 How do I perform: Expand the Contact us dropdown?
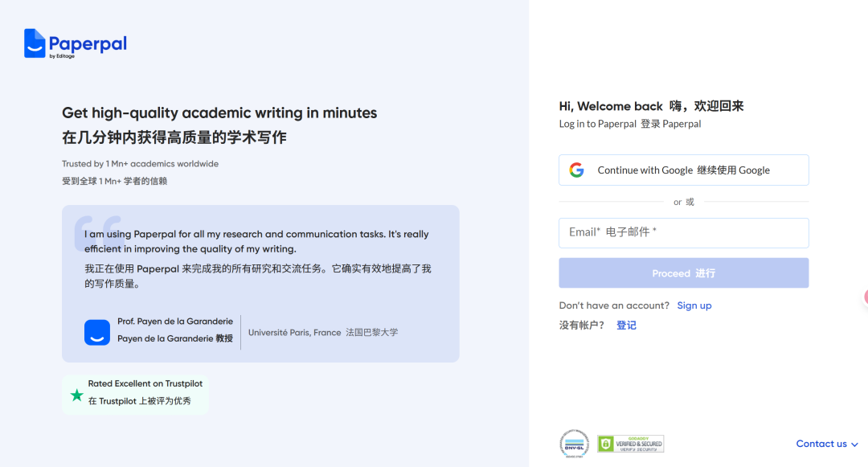point(826,444)
